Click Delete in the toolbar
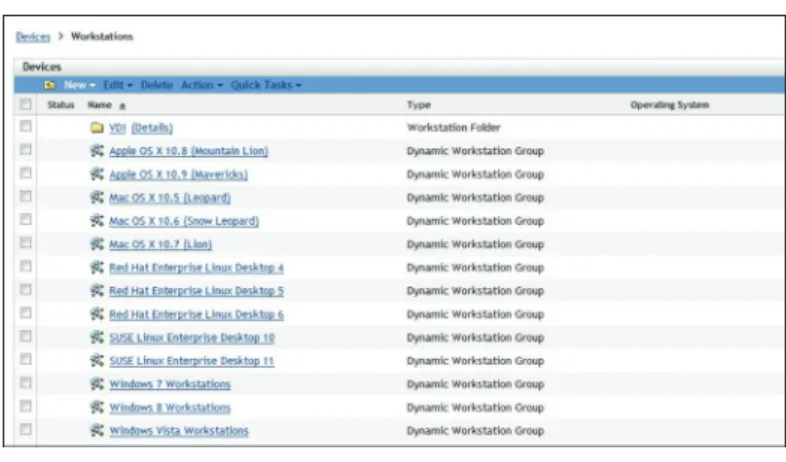Screen dimensions: 786x462 tap(156, 85)
